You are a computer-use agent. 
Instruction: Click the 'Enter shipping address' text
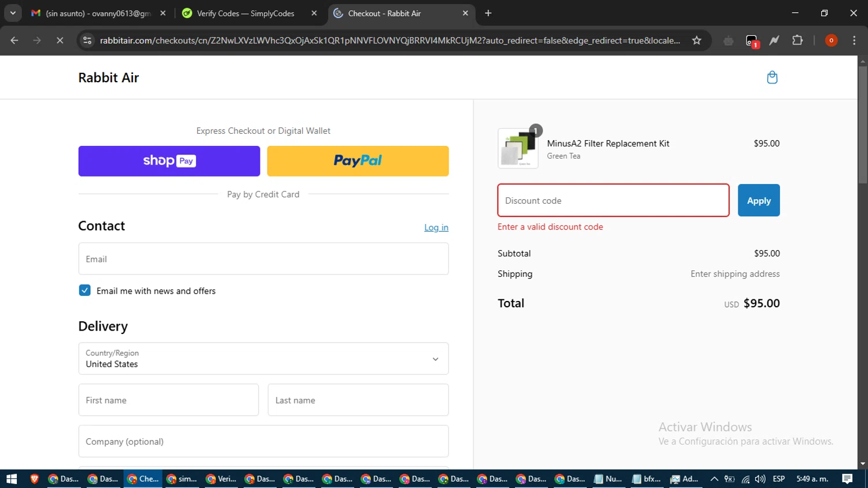coord(735,274)
